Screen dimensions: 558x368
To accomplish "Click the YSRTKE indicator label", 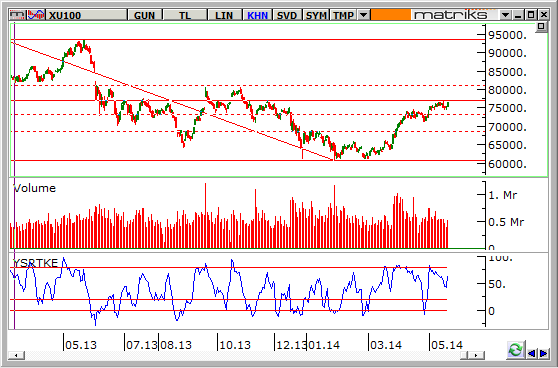I will pyautogui.click(x=35, y=263).
